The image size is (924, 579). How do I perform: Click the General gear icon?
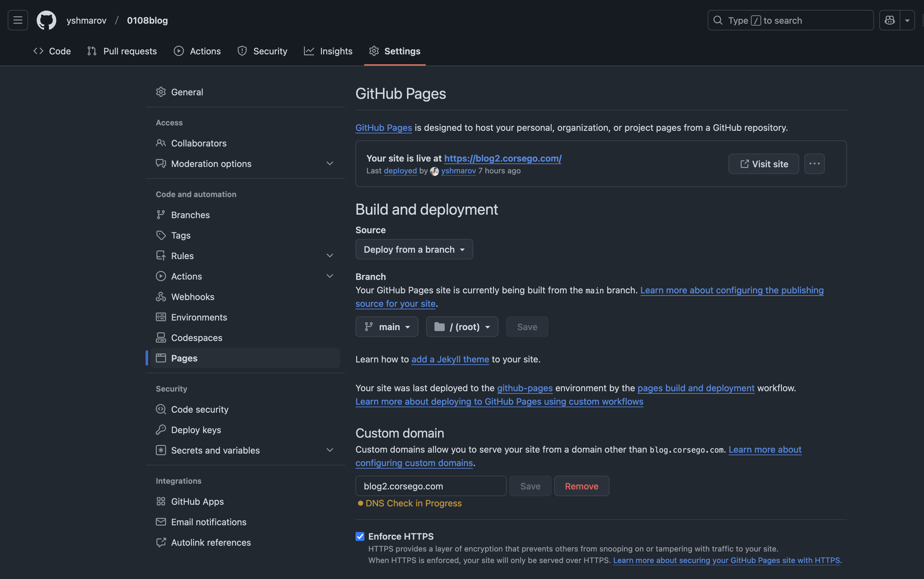[x=161, y=92]
